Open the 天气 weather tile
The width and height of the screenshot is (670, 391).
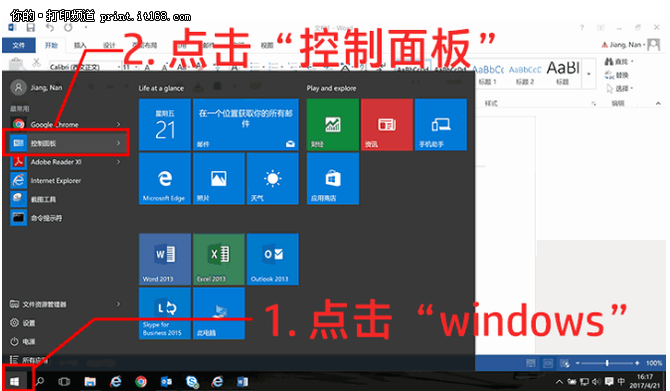273,179
